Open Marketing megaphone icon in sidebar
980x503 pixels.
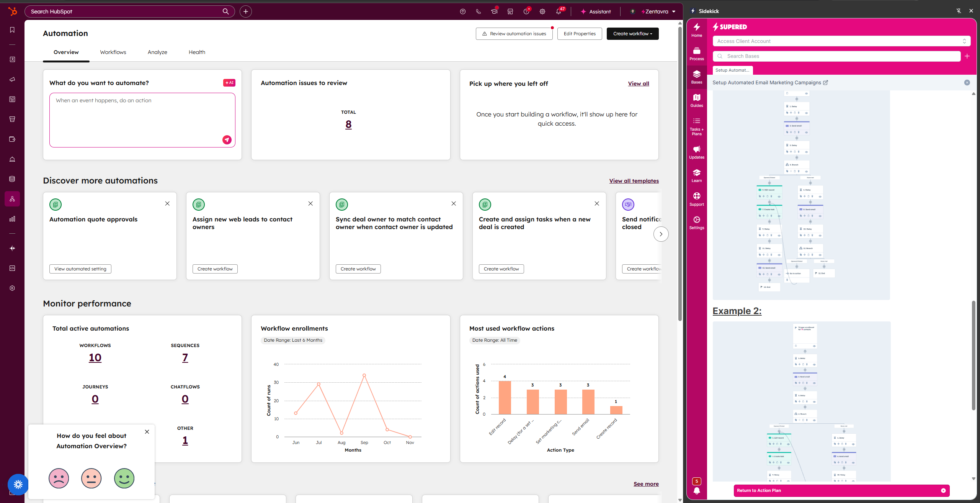coord(12,79)
